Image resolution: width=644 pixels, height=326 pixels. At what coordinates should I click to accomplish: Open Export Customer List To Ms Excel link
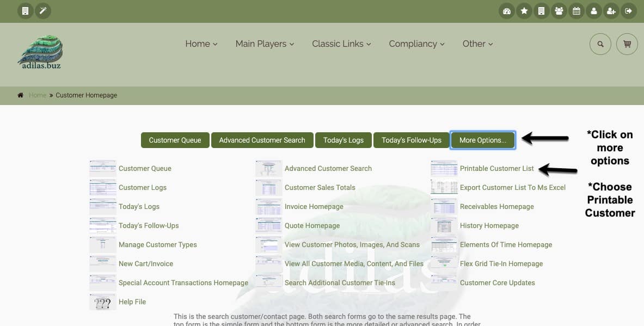point(512,188)
